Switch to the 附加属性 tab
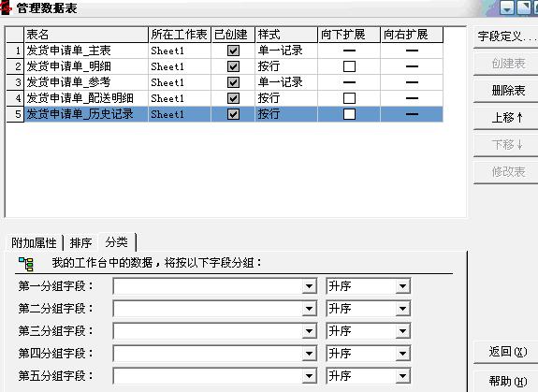 pyautogui.click(x=34, y=243)
